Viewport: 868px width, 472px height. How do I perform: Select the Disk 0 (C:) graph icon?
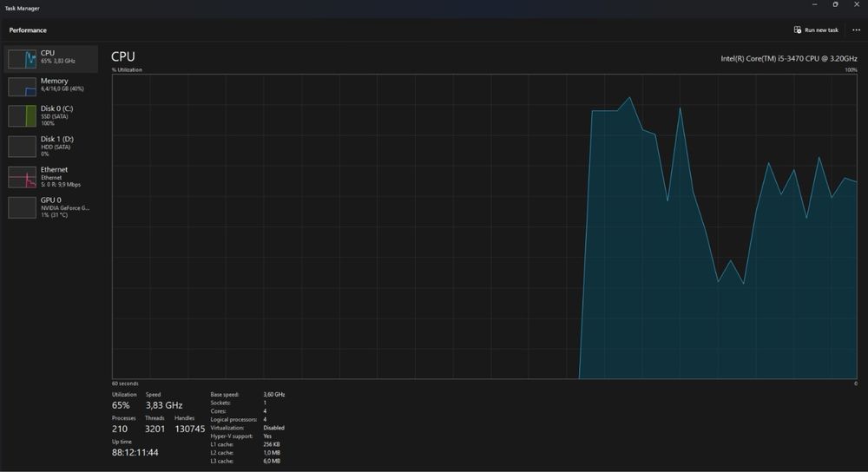click(x=23, y=116)
